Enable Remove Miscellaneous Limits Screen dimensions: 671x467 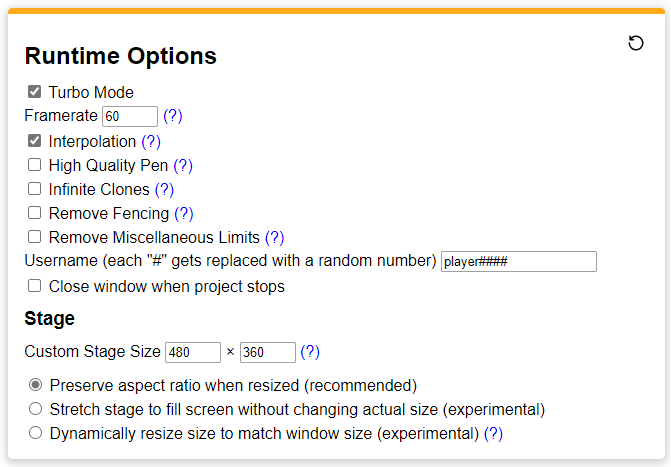pyautogui.click(x=35, y=237)
